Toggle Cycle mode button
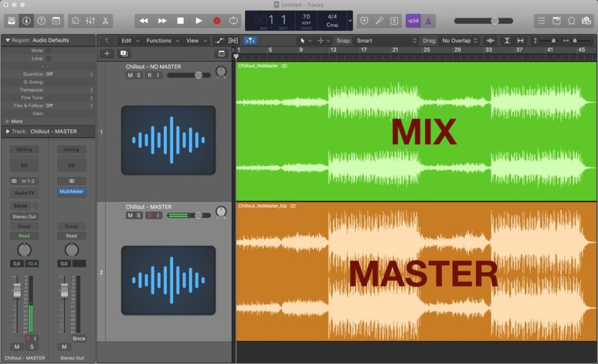 tap(234, 21)
